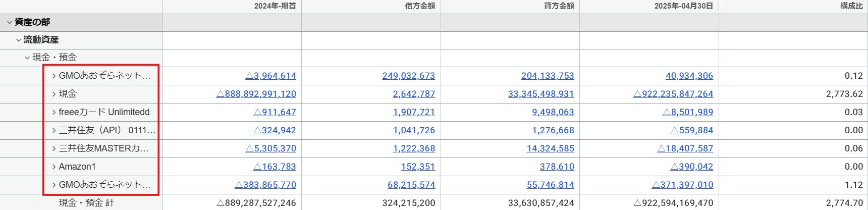Open the △888,892,991,120 opening balance link
The height and width of the screenshot is (210, 868).
click(256, 94)
